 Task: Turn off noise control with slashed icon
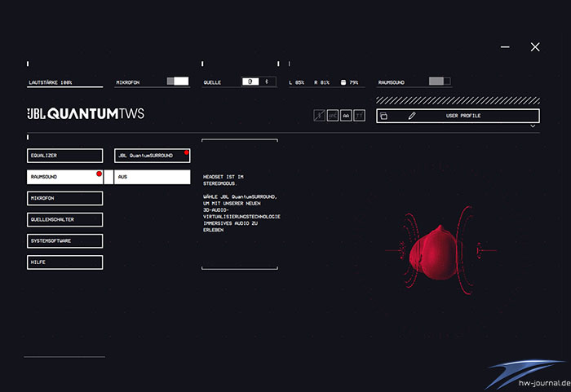tap(320, 116)
